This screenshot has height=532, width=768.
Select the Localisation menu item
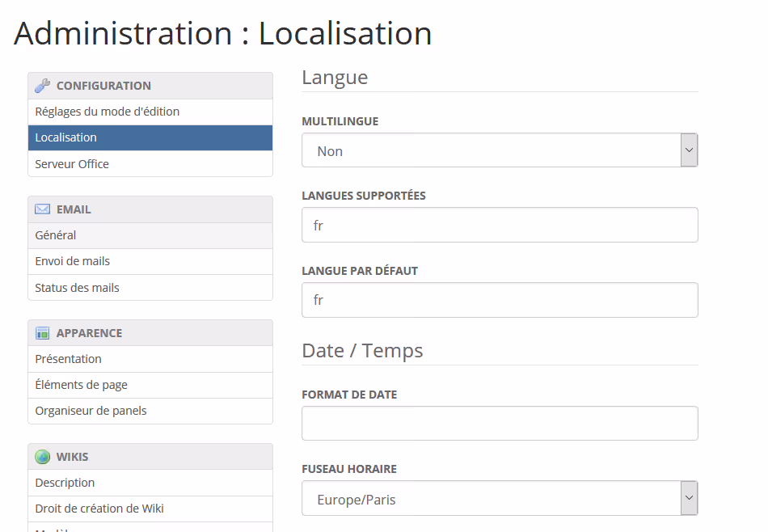click(66, 137)
